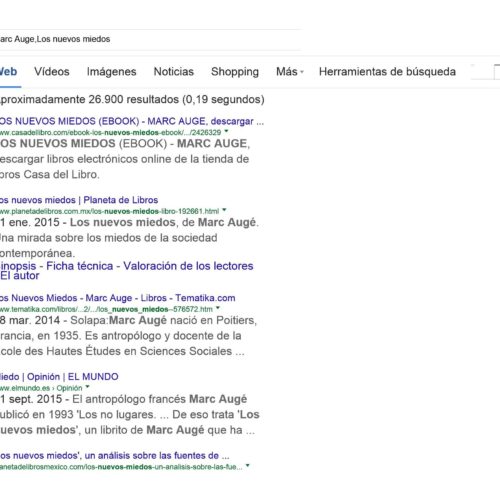The image size is (500, 500).
Task: Open the Vídeos tab
Action: [x=52, y=72]
